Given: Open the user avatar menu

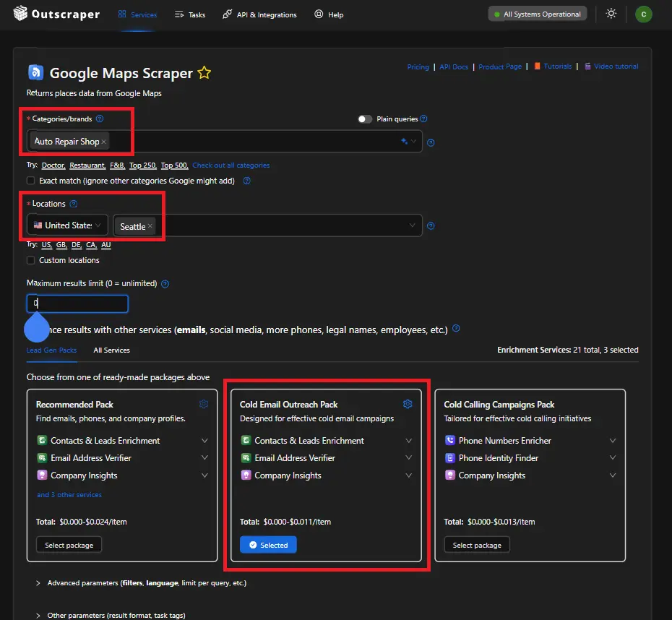Looking at the screenshot, I should 643,14.
